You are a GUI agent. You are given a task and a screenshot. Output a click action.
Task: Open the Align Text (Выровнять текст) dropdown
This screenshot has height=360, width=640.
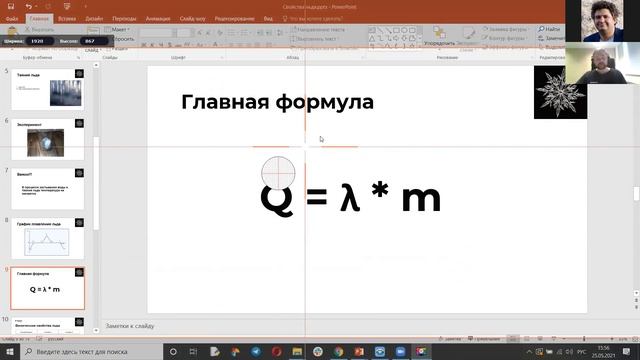[x=315, y=39]
